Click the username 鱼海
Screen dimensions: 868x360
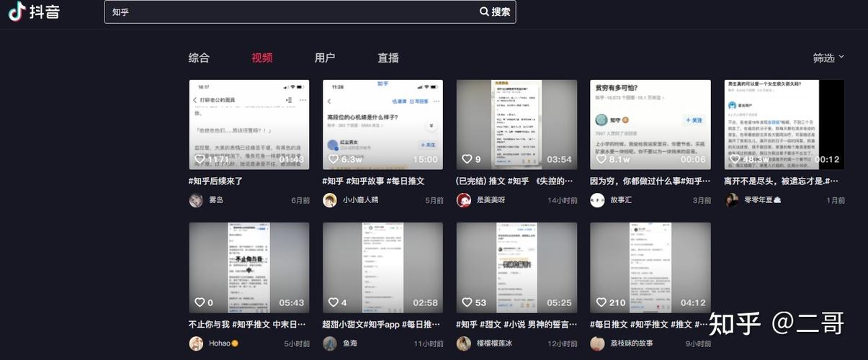point(350,343)
